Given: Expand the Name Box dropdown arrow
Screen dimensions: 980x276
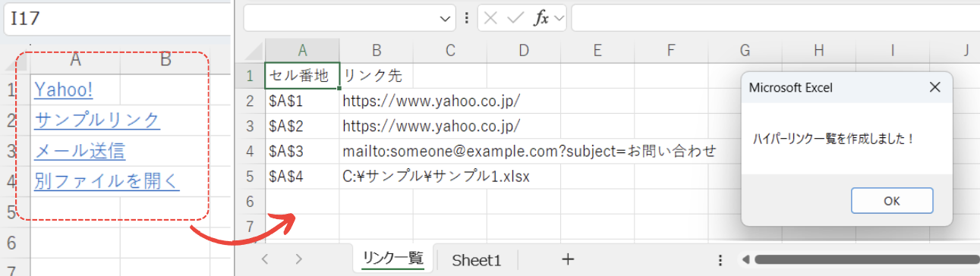Looking at the screenshot, I should point(445,19).
